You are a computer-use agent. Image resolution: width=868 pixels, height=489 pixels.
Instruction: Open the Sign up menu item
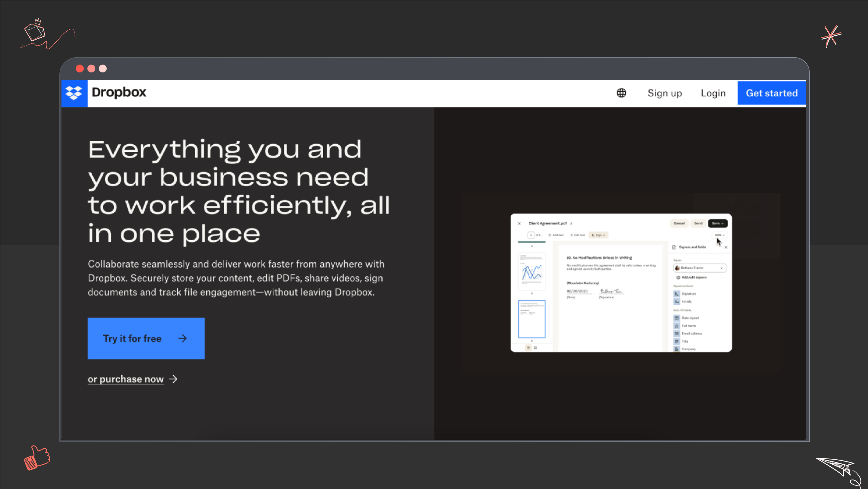(664, 93)
